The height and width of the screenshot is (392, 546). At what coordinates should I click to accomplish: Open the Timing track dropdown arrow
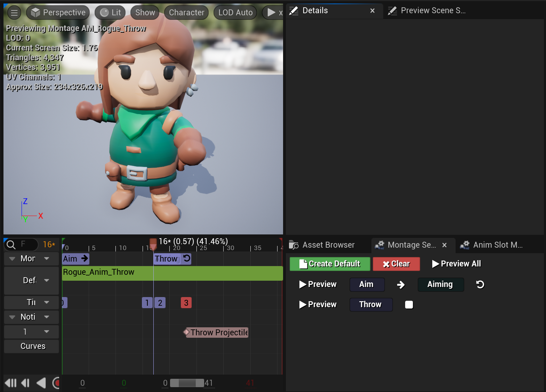(47, 302)
